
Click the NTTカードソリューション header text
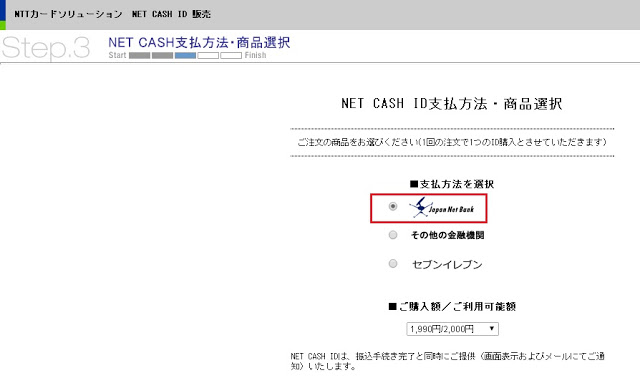pyautogui.click(x=68, y=14)
